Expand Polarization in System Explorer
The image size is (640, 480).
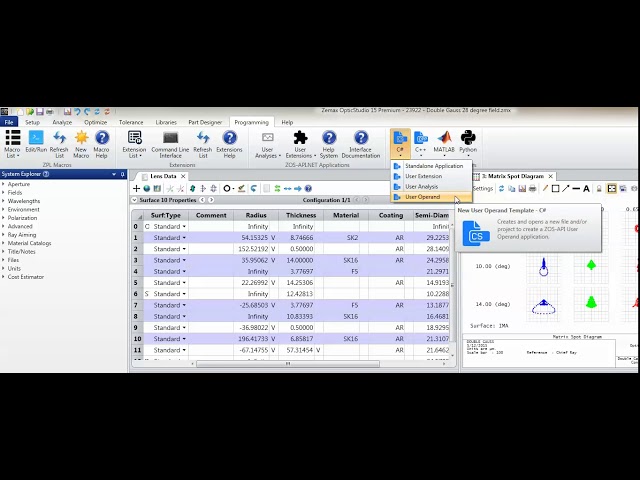tap(3, 218)
